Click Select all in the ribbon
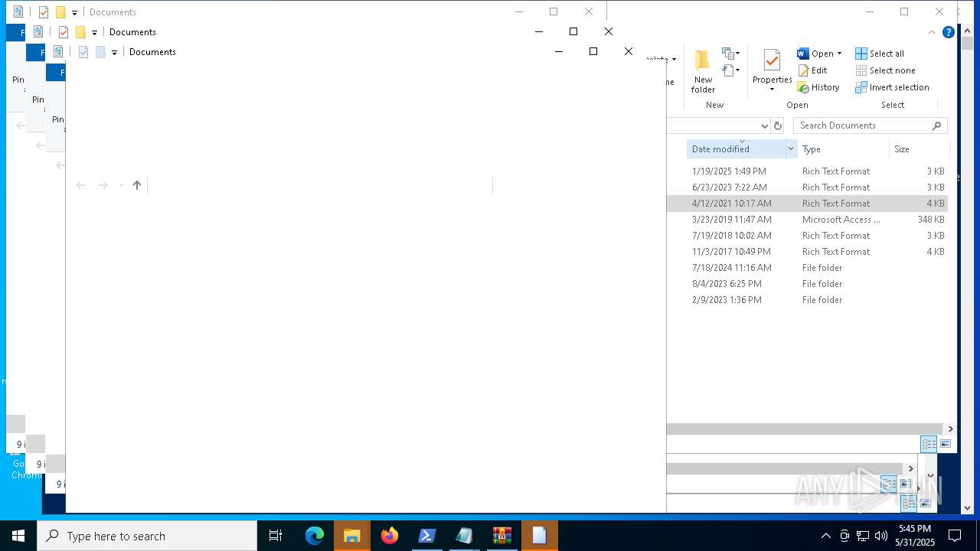 [880, 54]
